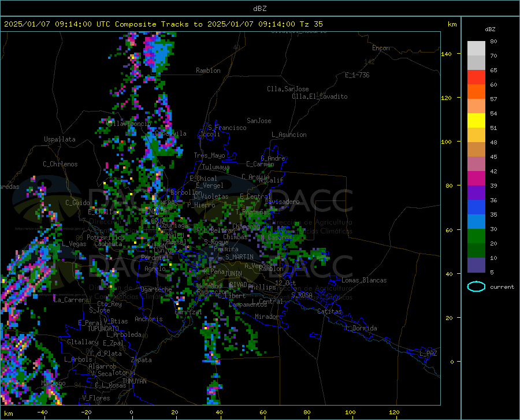The width and height of the screenshot is (520, 420).
Task: Click the cyan 'current' ellipse legend icon
Action: tap(476, 287)
